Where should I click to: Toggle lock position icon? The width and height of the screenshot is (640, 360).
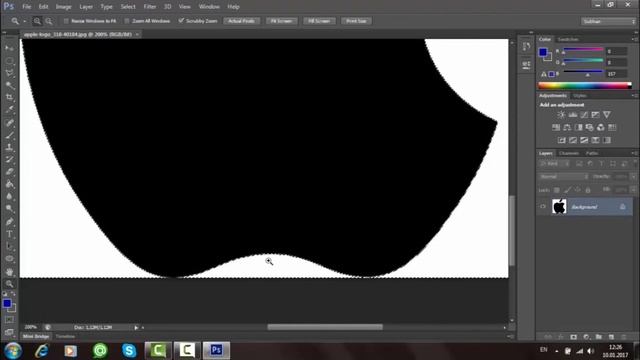pyautogui.click(x=578, y=190)
